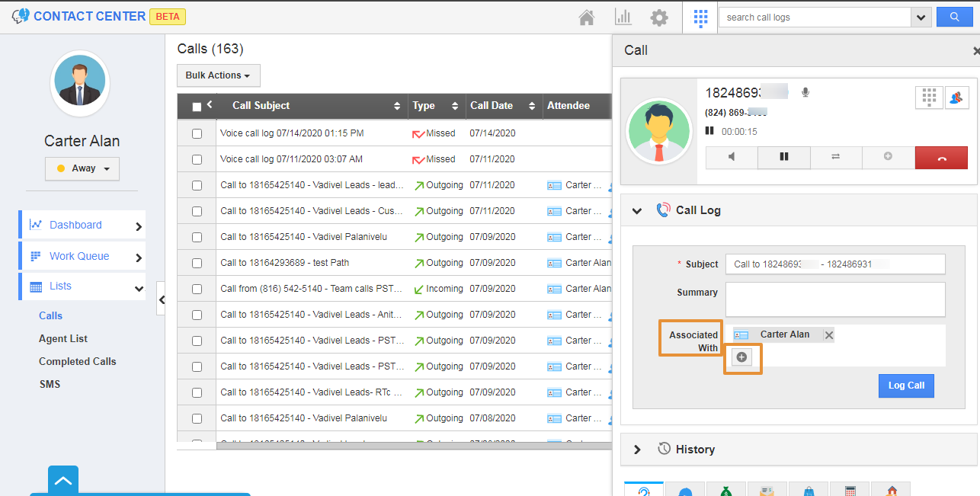Select the checkbox for the test Path call
980x496 pixels.
197,262
